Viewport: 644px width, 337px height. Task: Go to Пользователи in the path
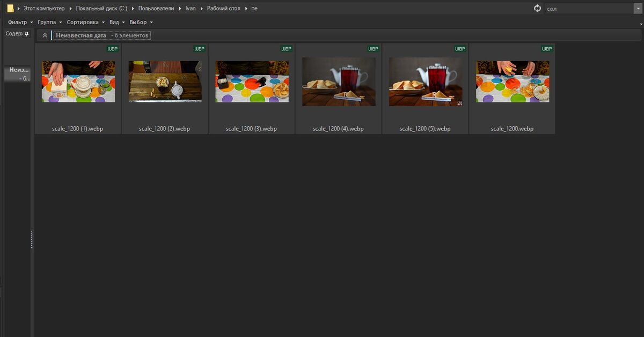156,9
